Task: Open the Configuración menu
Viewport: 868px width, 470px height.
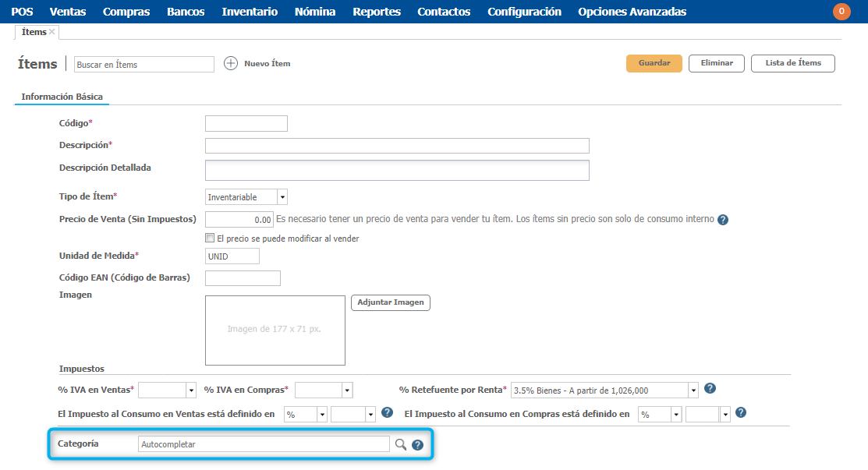Action: 524,12
